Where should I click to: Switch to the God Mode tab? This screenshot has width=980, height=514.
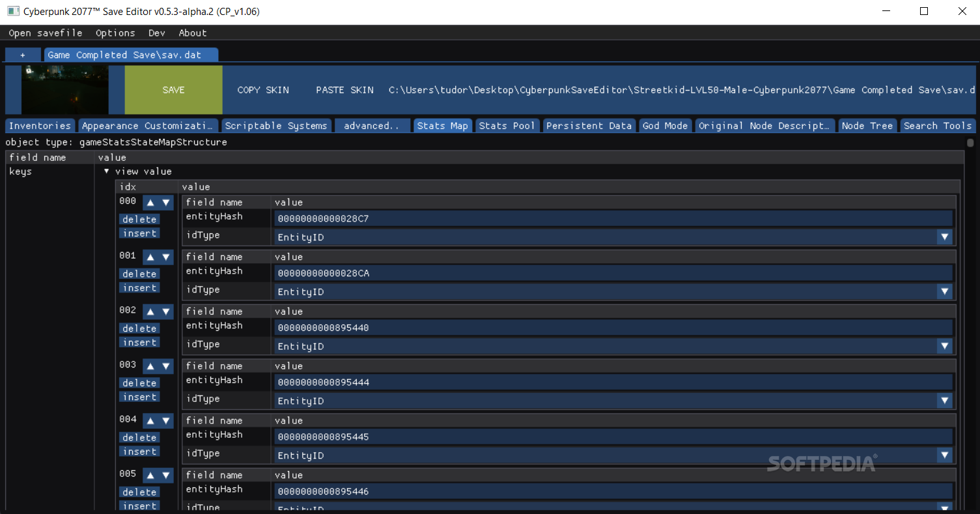665,126
